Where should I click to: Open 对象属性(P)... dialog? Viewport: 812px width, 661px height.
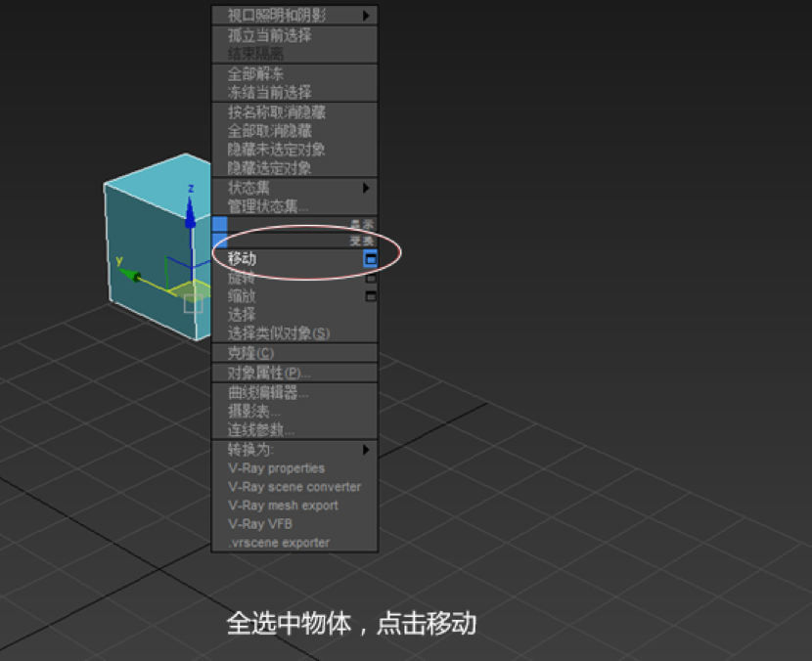pyautogui.click(x=269, y=373)
